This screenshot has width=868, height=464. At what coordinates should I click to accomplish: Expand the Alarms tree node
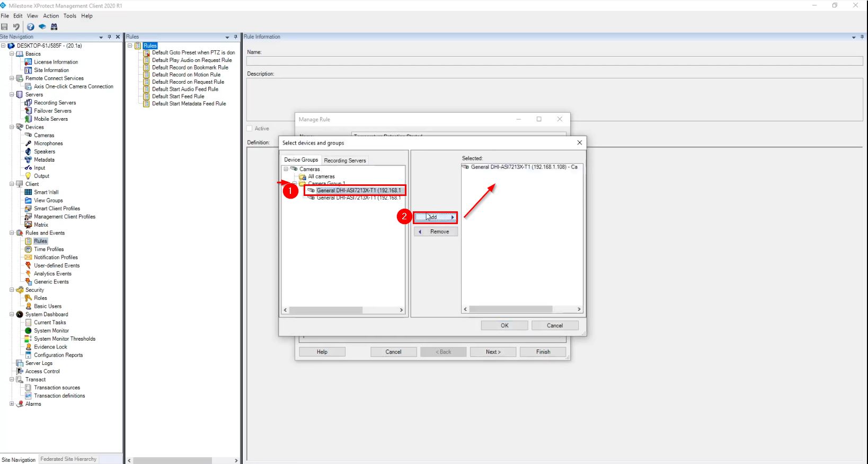(x=12, y=404)
